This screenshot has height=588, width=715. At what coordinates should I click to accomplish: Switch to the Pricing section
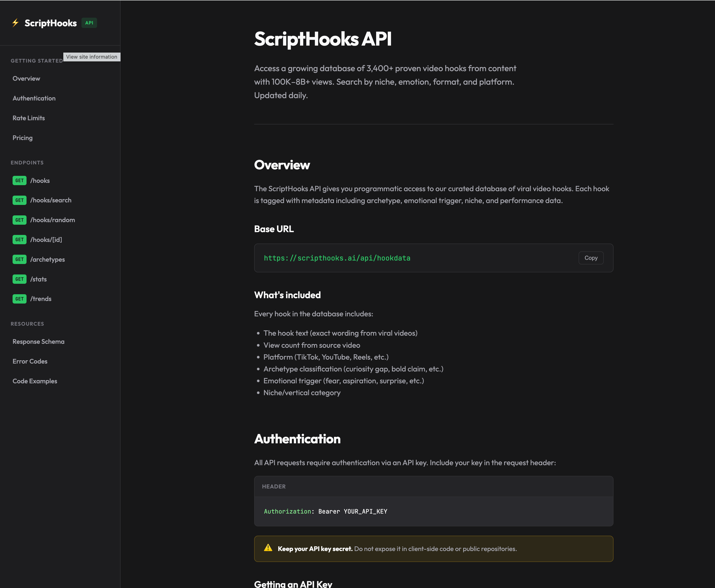22,137
